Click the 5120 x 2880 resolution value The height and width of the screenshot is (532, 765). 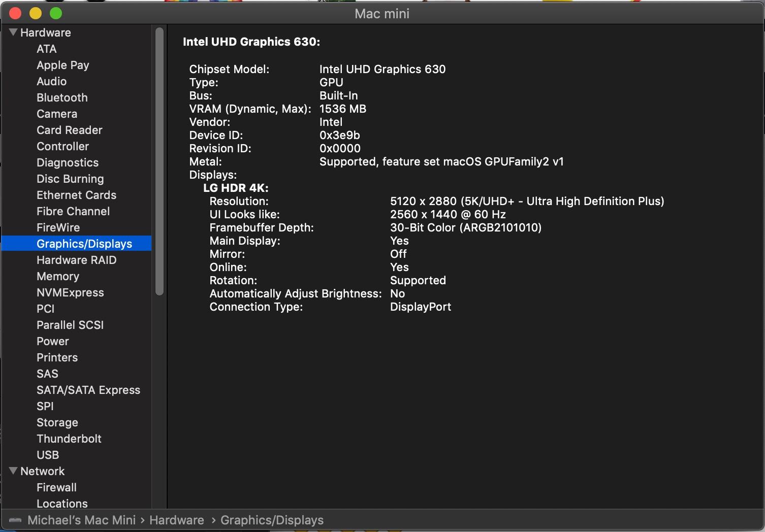coord(527,201)
